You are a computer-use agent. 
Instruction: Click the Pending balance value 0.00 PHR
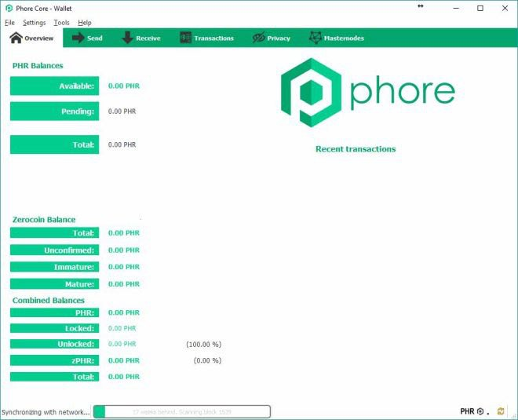pos(122,111)
